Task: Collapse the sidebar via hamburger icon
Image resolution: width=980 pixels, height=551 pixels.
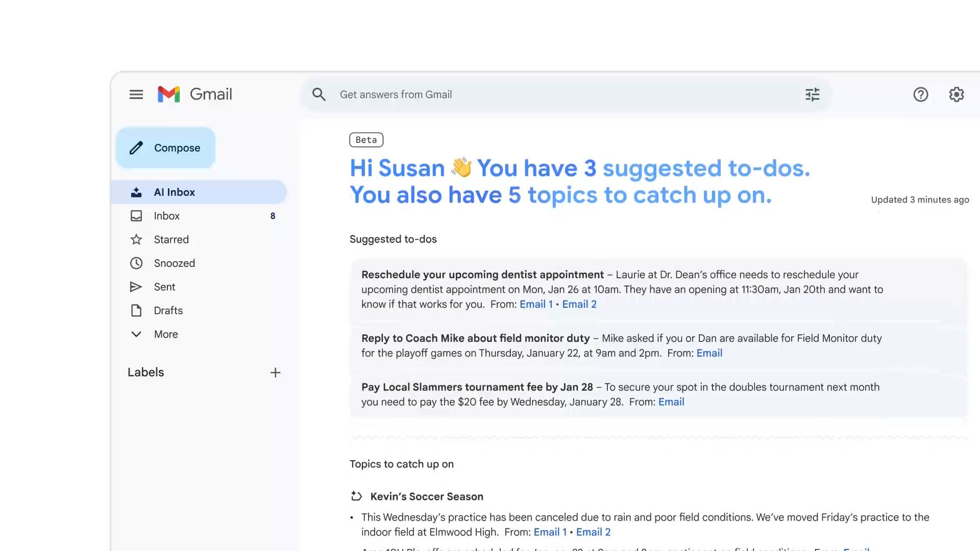Action: (136, 94)
